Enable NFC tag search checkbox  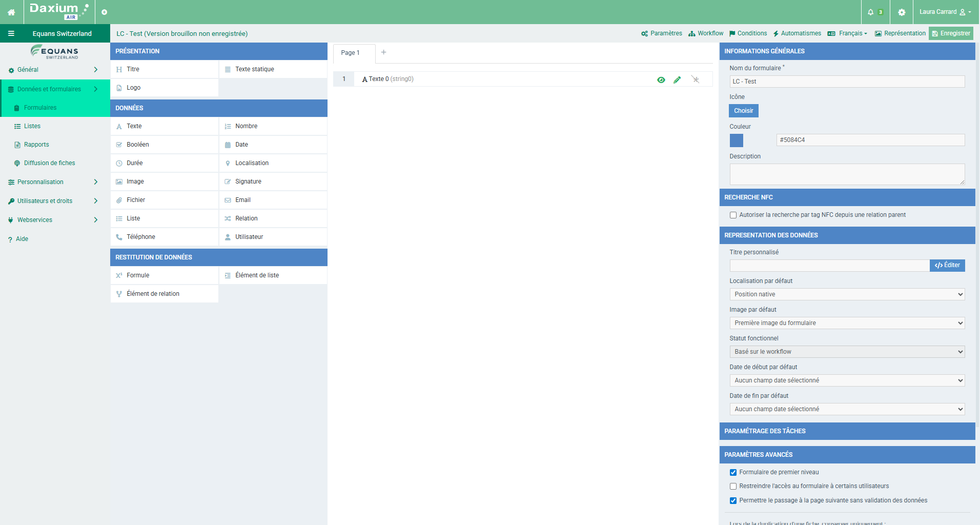point(733,215)
